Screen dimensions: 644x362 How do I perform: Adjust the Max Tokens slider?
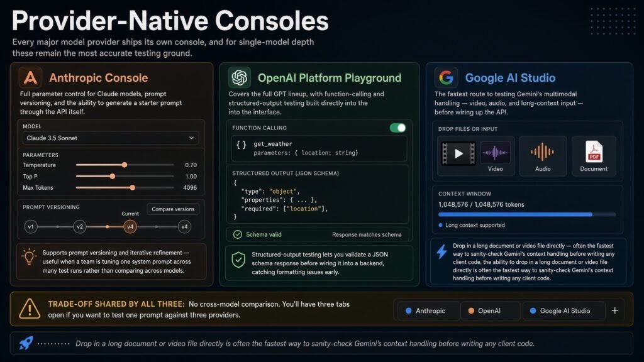tap(125, 187)
